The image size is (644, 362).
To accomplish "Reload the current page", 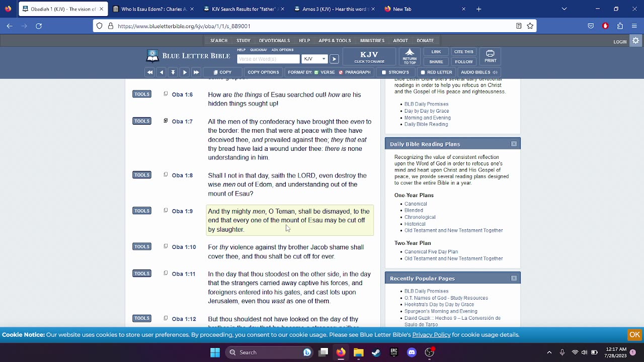I will point(39,26).
